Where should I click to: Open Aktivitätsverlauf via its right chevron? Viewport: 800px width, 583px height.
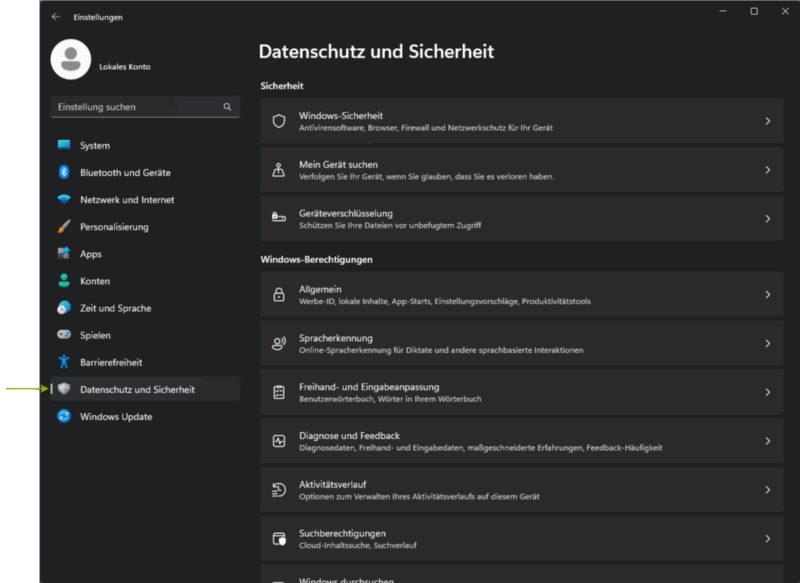tap(767, 490)
